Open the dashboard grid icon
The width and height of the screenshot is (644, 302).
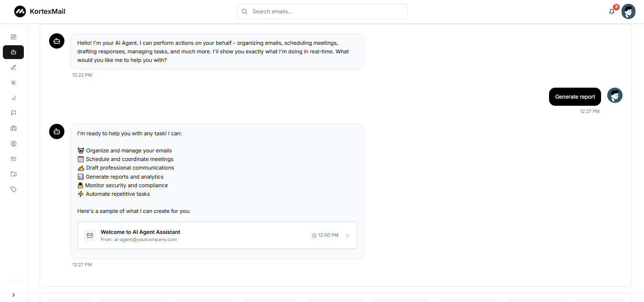click(13, 37)
